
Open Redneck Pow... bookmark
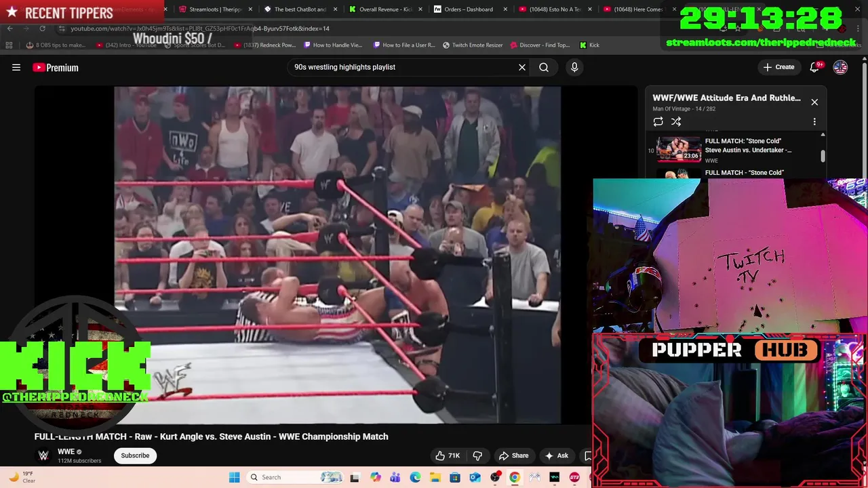(264, 45)
